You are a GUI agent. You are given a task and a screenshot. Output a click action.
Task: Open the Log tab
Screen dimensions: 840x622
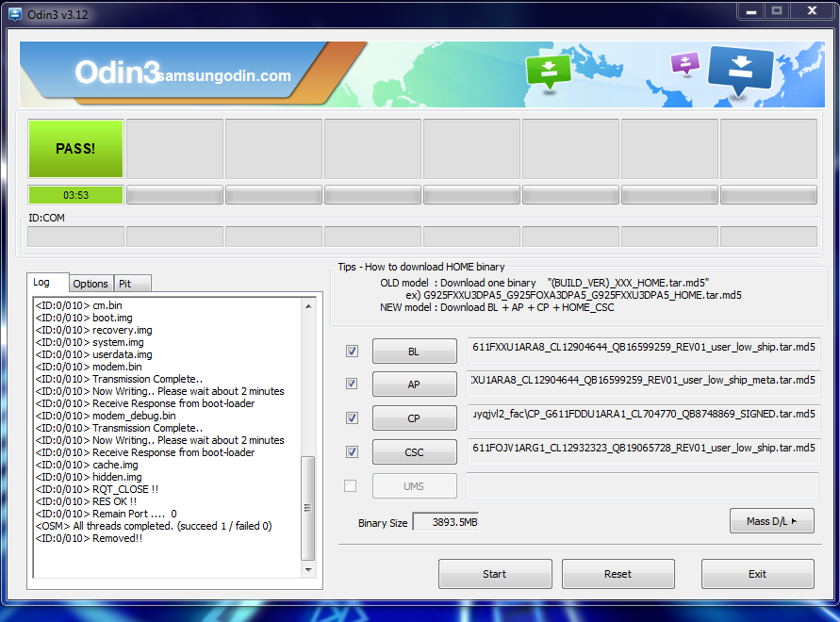tap(48, 283)
